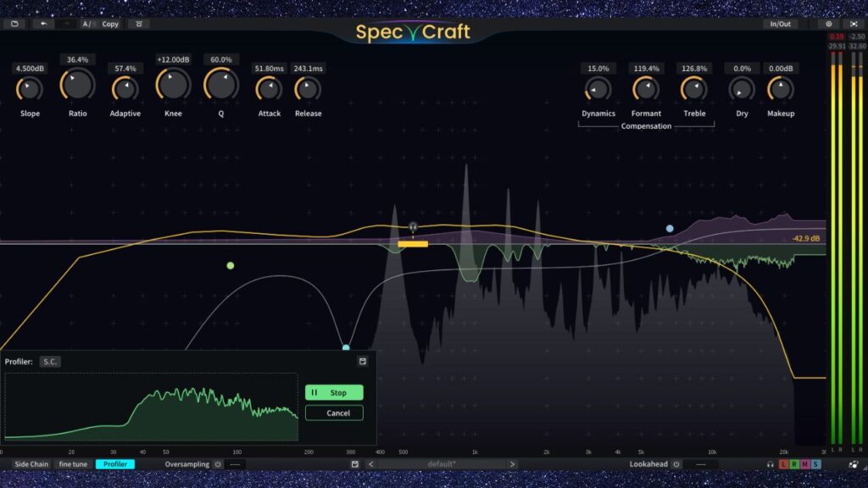Go to previous preset with left arrow

point(371,464)
